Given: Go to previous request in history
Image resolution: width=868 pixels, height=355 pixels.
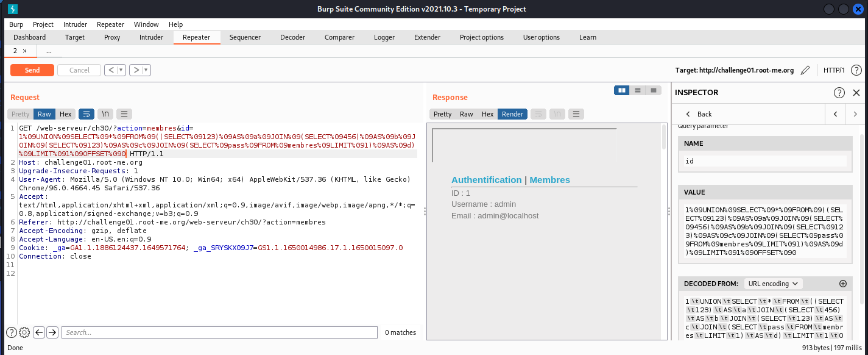Looking at the screenshot, I should [111, 70].
